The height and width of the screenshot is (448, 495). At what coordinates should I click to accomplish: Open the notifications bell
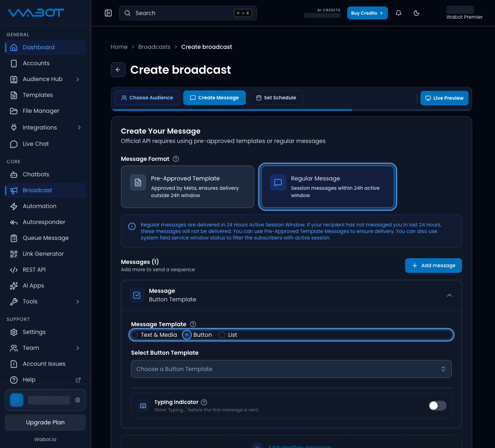tap(399, 13)
